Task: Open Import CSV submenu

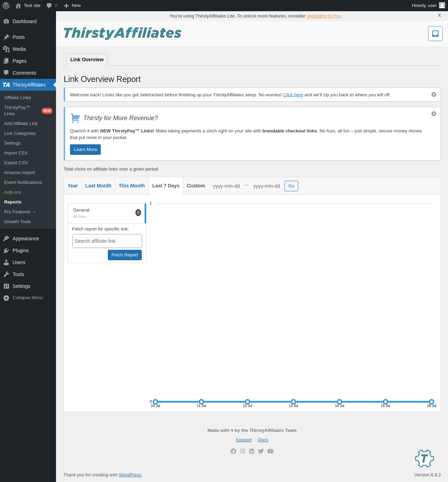Action: point(28,153)
